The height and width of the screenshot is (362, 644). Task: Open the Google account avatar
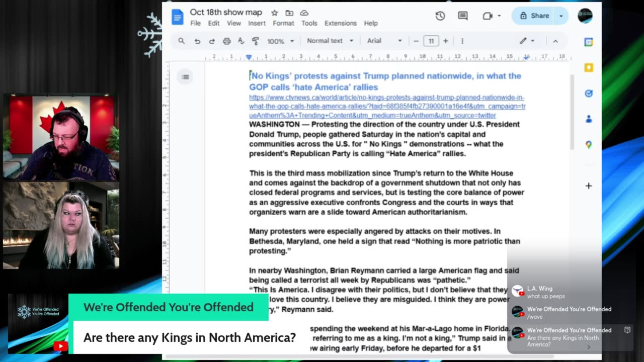pyautogui.click(x=585, y=16)
